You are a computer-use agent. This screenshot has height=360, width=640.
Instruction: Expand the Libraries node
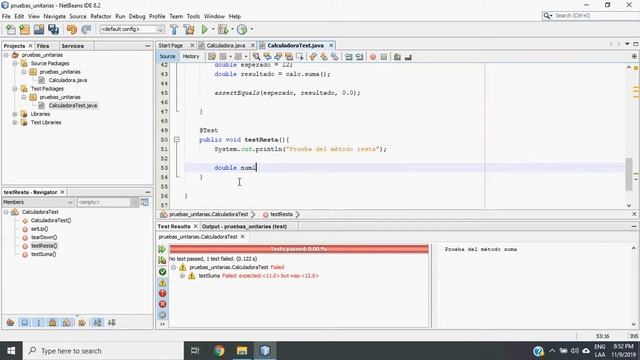pyautogui.click(x=15, y=114)
